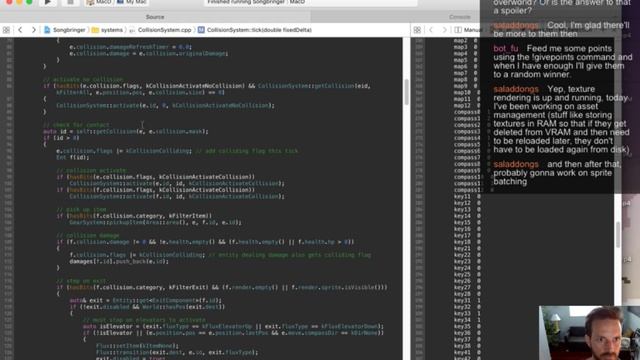This screenshot has height=360, width=640.
Task: Open systems folder in jump bar
Action: tap(107, 30)
